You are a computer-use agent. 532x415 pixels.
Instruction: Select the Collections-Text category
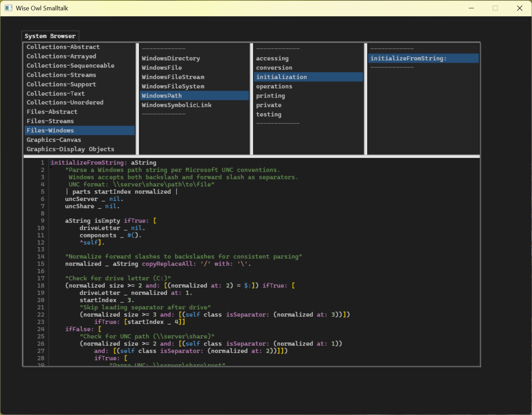tap(55, 93)
